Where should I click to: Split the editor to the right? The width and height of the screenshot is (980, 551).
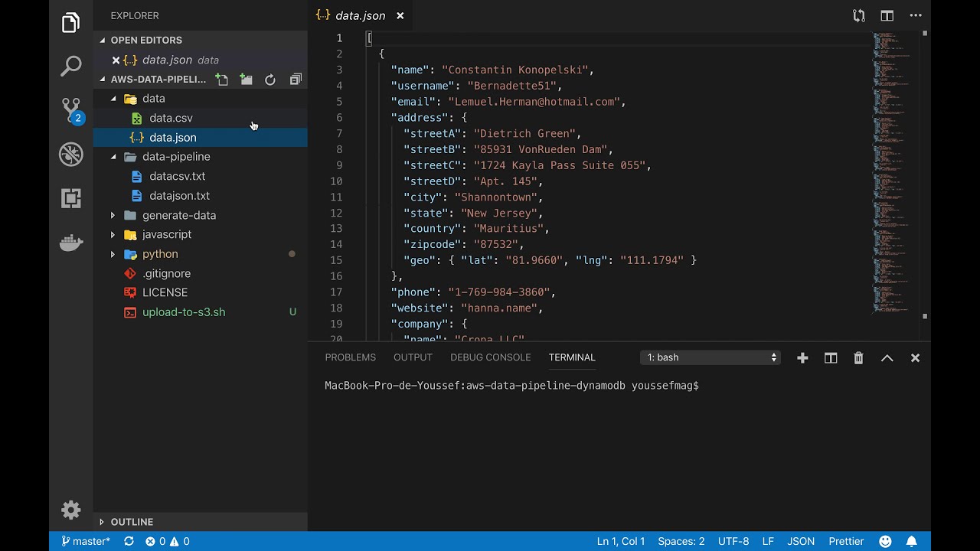pyautogui.click(x=887, y=15)
